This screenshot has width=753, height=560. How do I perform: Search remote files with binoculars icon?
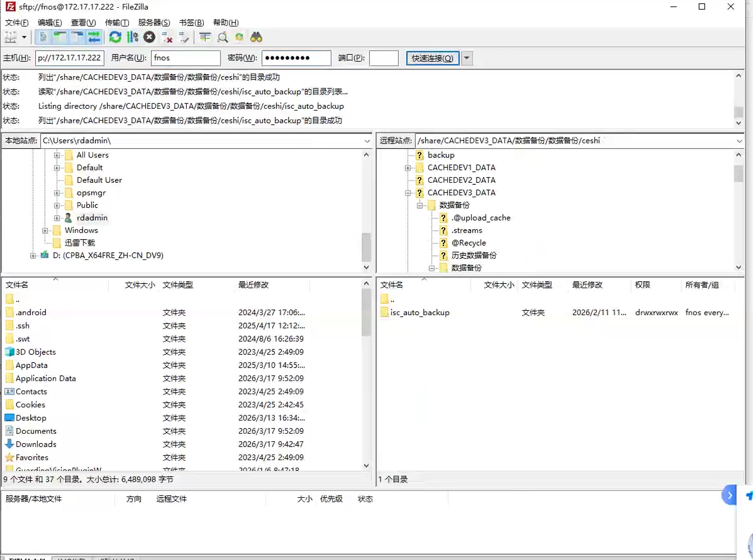pyautogui.click(x=256, y=37)
